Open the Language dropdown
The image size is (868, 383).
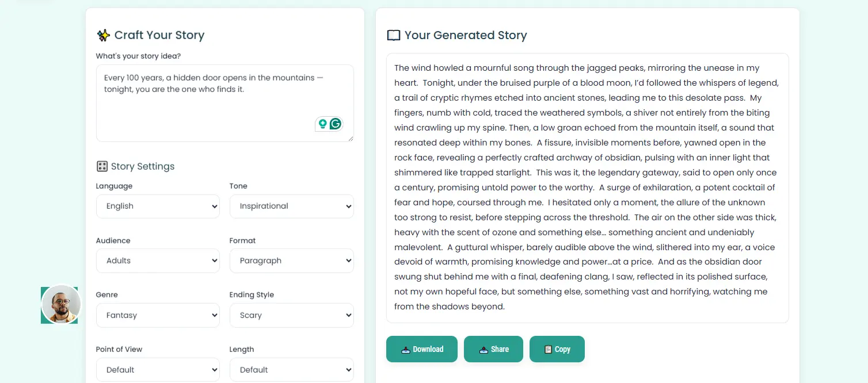click(158, 206)
